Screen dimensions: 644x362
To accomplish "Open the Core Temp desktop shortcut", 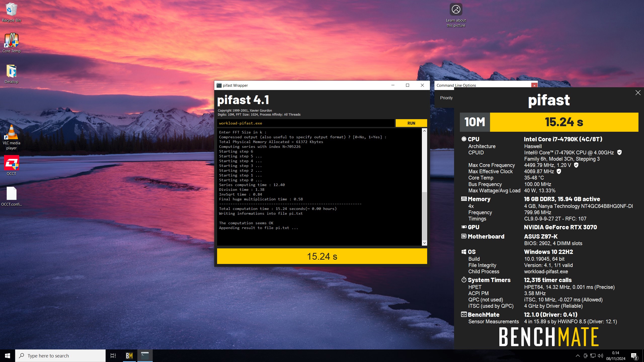I will [11, 43].
